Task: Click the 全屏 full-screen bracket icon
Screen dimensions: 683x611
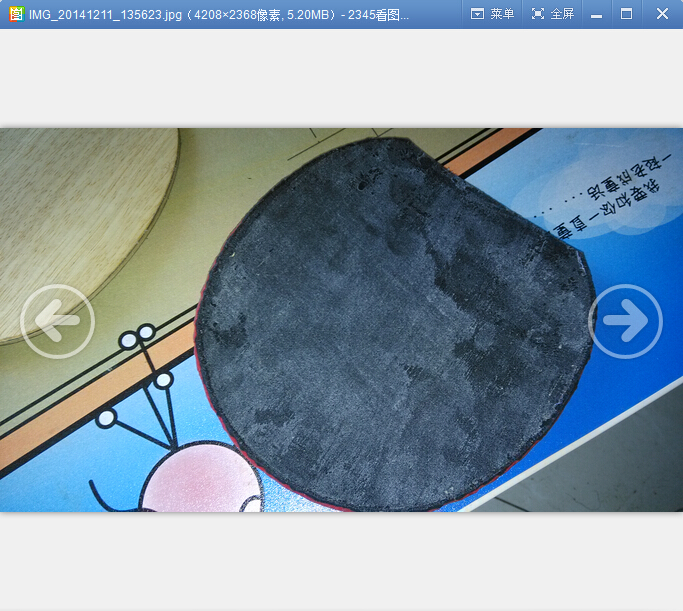Action: click(538, 14)
